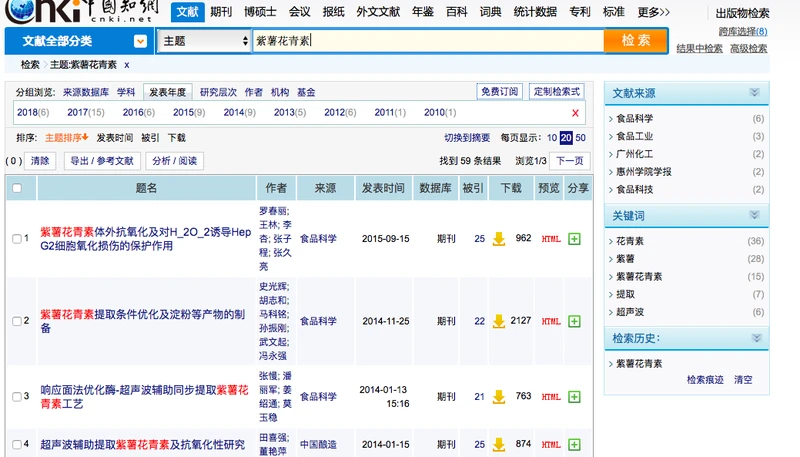Filter results by year 2015(9)

coord(189,113)
